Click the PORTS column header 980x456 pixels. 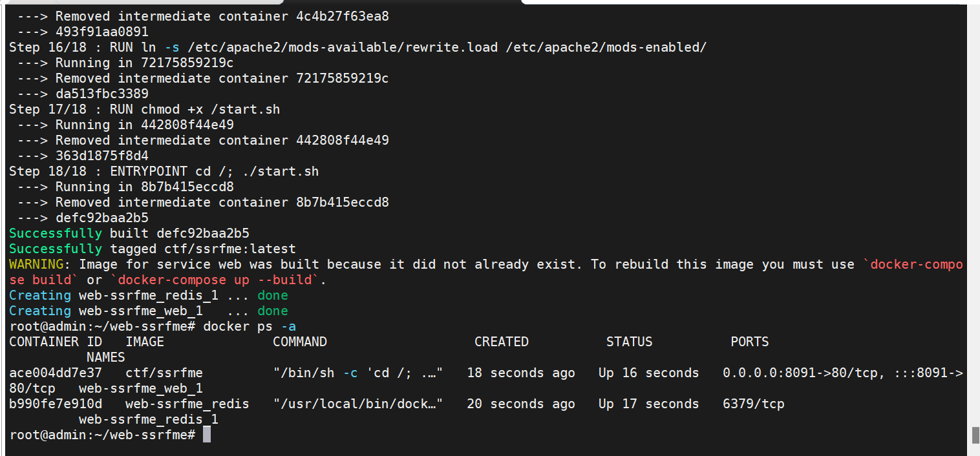pos(749,342)
